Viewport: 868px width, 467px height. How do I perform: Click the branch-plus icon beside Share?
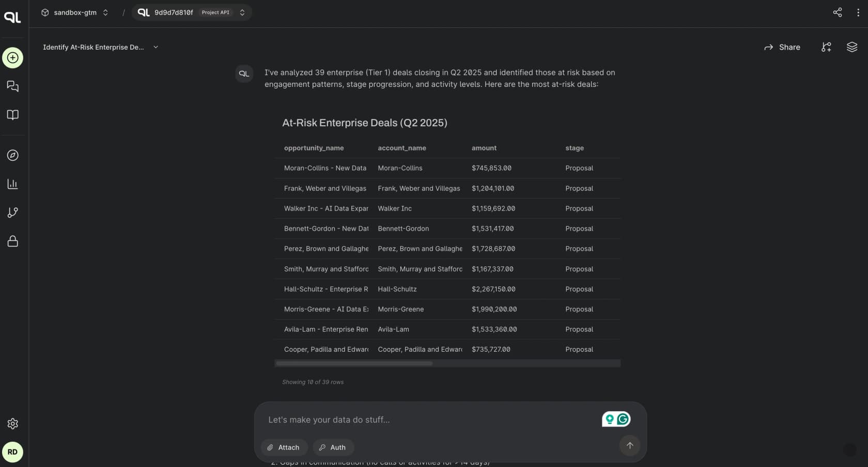click(826, 47)
